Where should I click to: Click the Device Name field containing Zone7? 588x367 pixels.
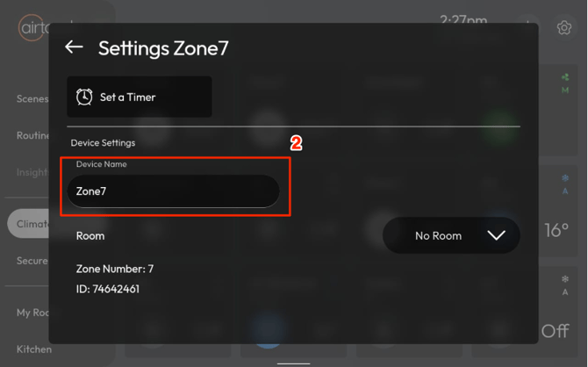click(173, 191)
